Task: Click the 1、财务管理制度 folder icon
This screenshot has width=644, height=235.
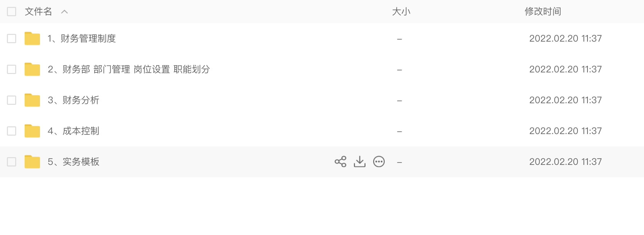Action: pyautogui.click(x=32, y=39)
